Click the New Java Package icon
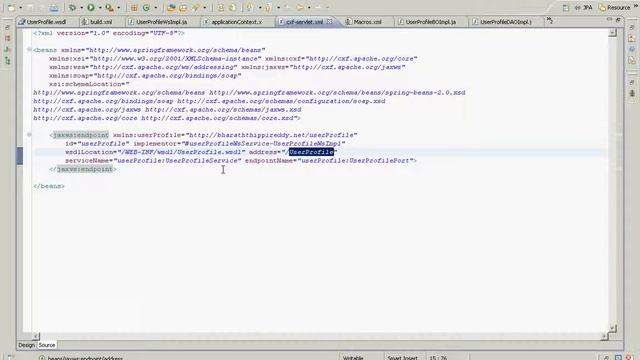Screen dimensions: 640x360 (133, 7)
